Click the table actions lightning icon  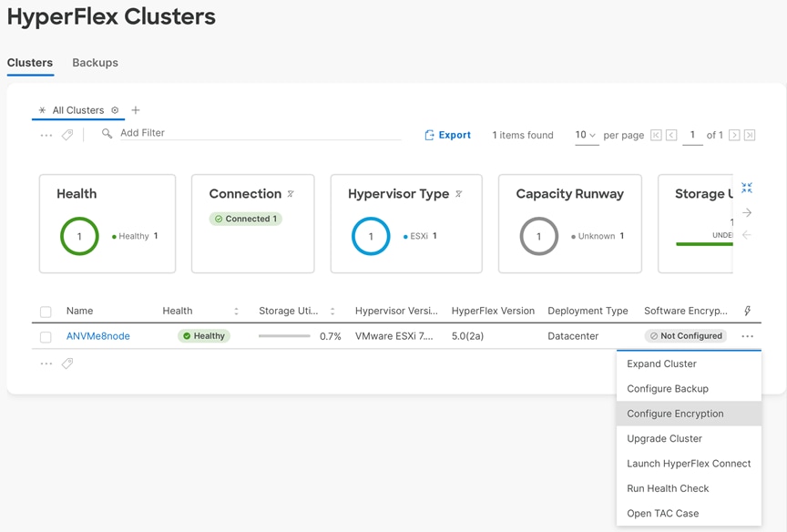pos(747,311)
